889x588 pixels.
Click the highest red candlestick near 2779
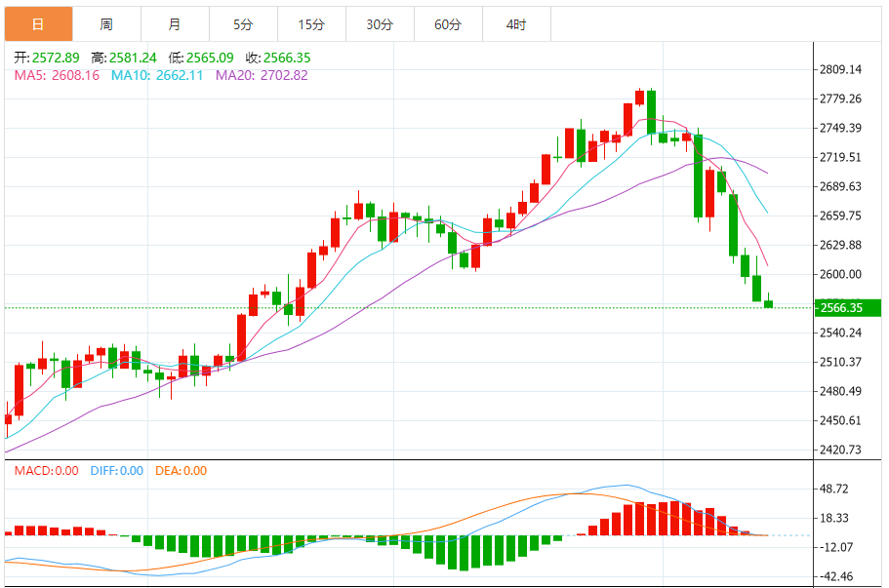(639, 98)
